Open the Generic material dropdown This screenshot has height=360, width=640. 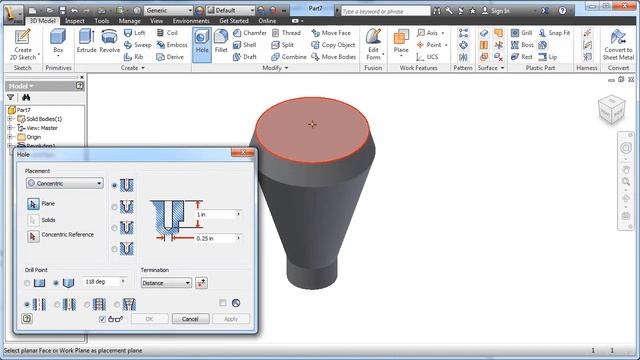coord(168,10)
